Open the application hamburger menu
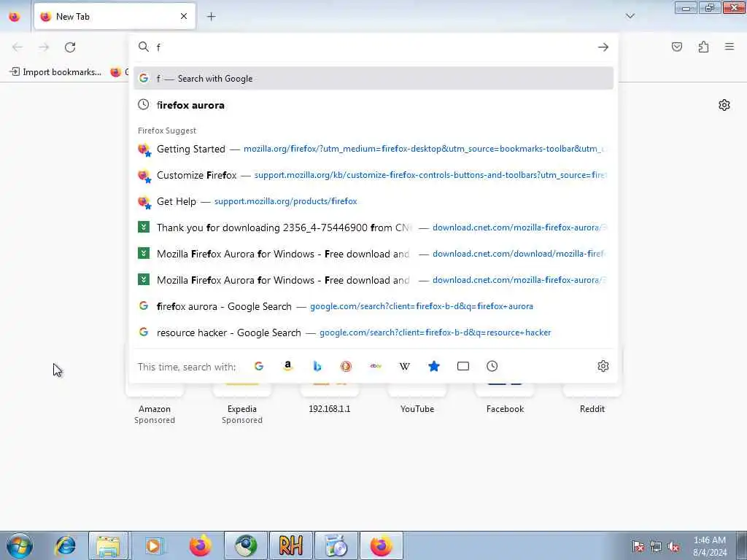 tap(729, 47)
